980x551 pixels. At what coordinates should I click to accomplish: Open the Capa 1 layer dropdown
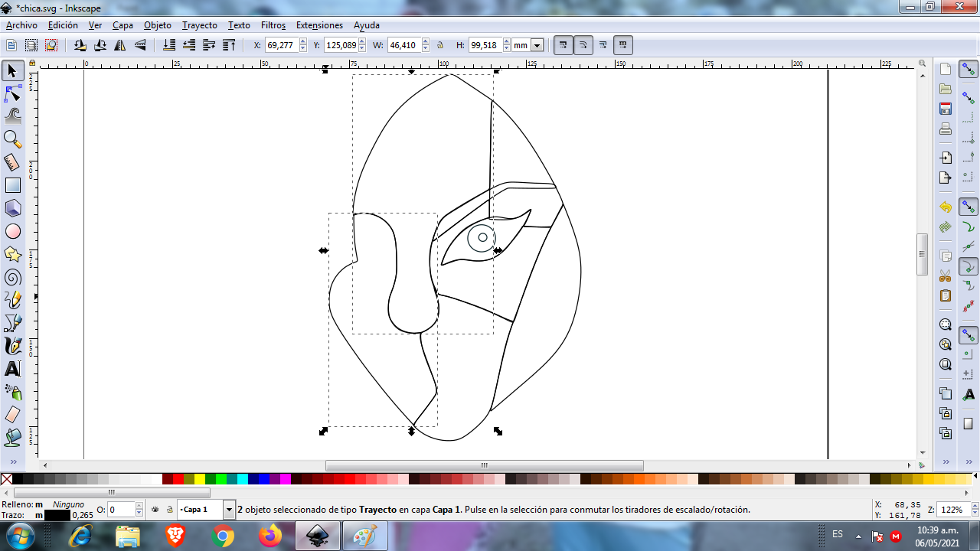point(229,509)
